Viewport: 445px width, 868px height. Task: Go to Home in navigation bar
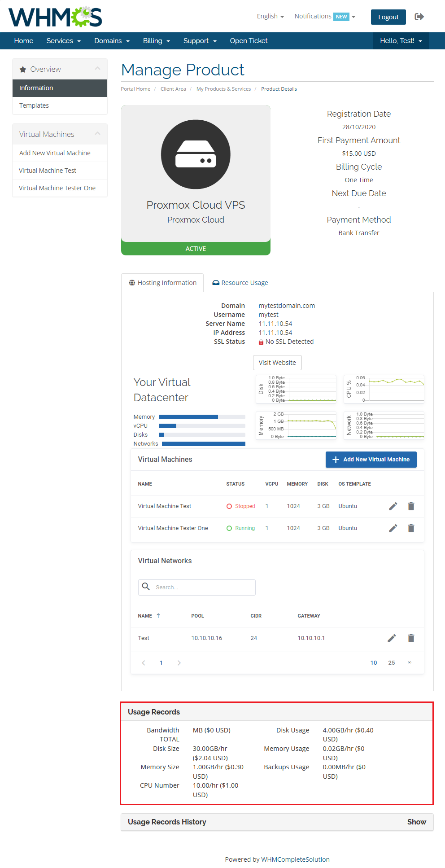(x=24, y=41)
